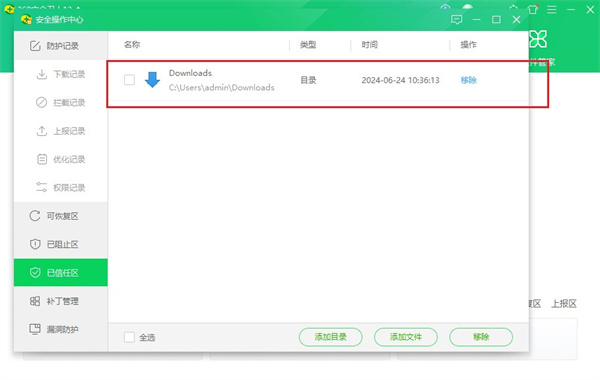This screenshot has width=600, height=380.
Task: Tick the checkbox for the Downloads row
Action: point(129,80)
